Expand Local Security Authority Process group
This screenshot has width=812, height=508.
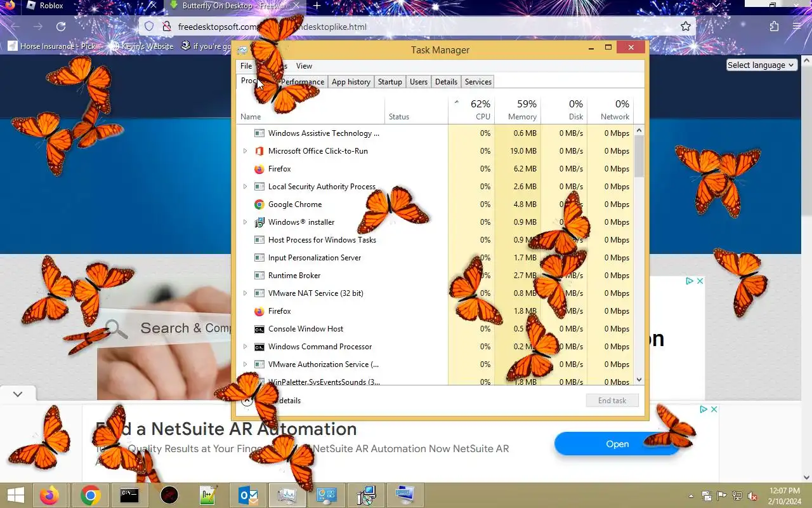pos(245,187)
